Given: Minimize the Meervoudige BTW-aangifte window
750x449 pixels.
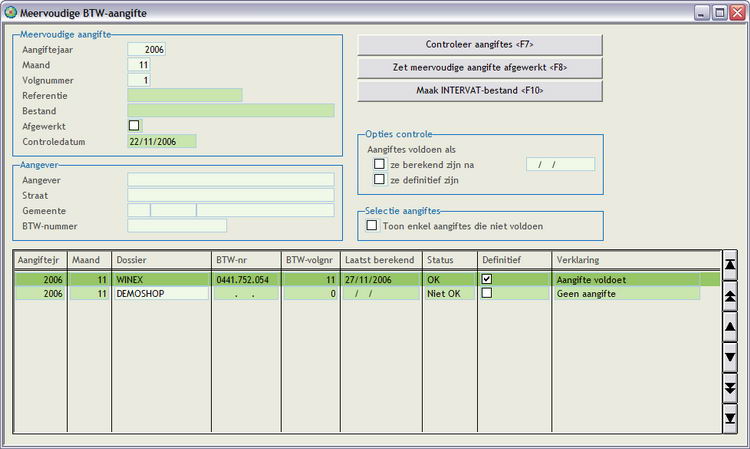Looking at the screenshot, I should [x=702, y=13].
